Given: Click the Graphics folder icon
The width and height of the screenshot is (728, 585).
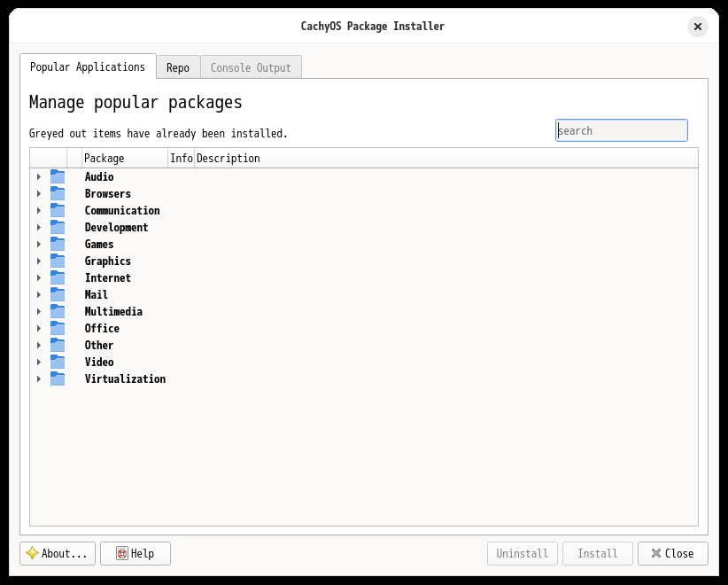Looking at the screenshot, I should [x=58, y=261].
